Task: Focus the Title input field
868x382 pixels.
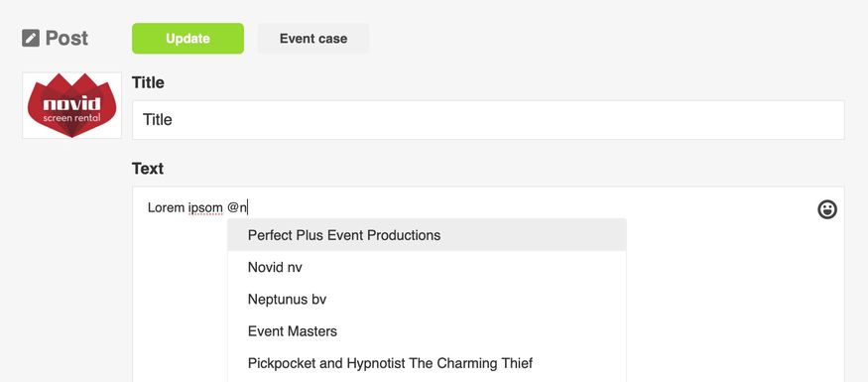Action: 488,120
